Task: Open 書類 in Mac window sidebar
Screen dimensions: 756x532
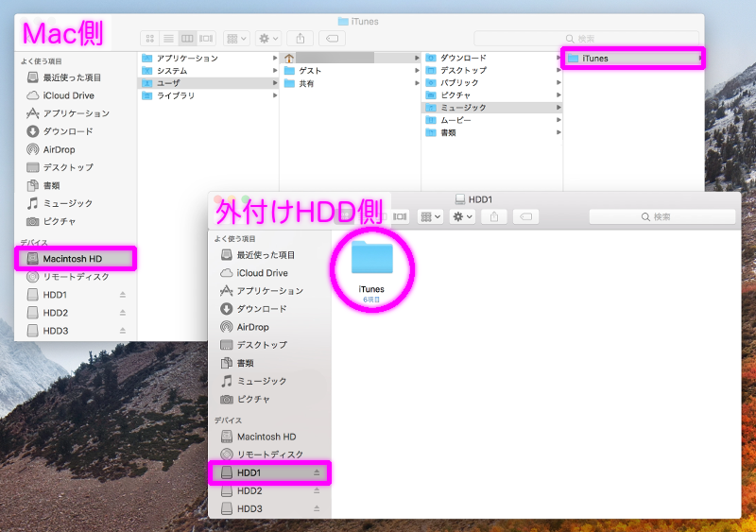Action: 43,185
